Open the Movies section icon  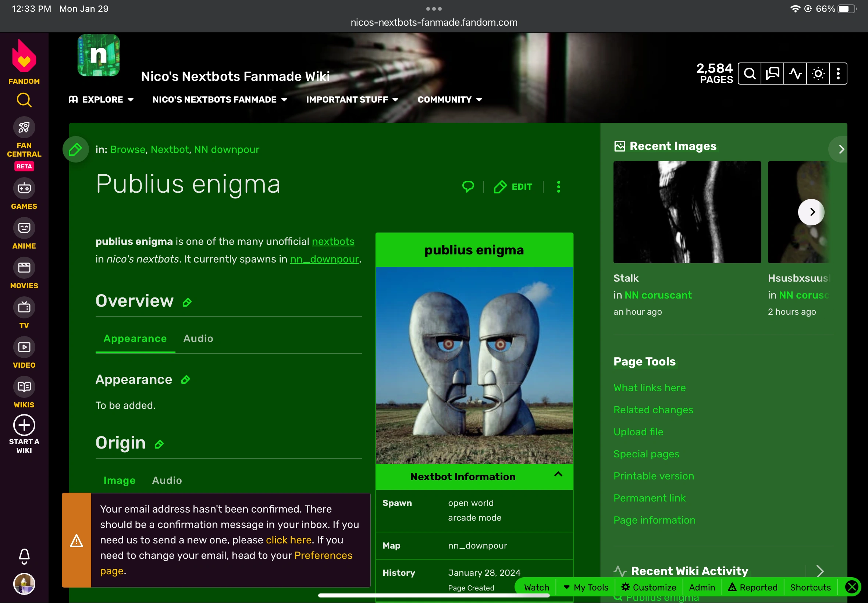(x=24, y=268)
